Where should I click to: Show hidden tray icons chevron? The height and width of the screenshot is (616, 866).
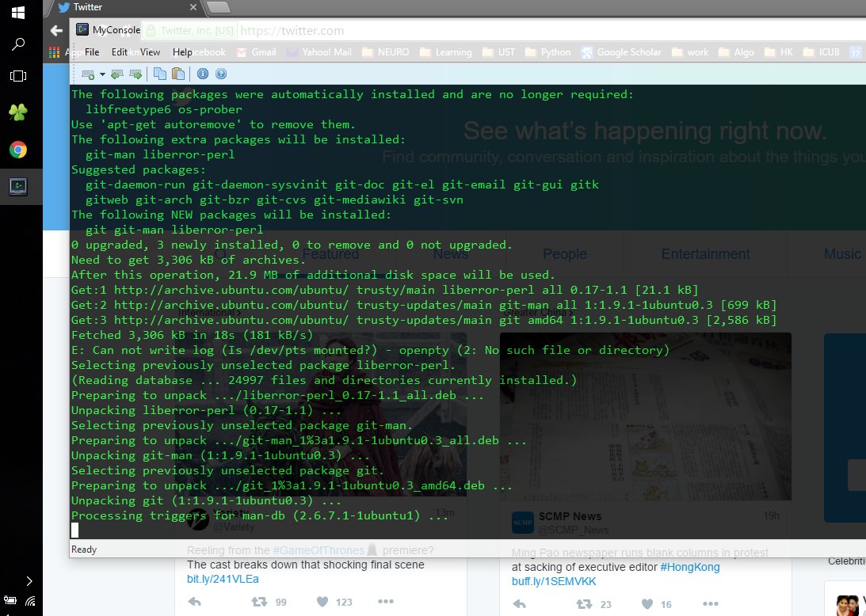click(29, 580)
